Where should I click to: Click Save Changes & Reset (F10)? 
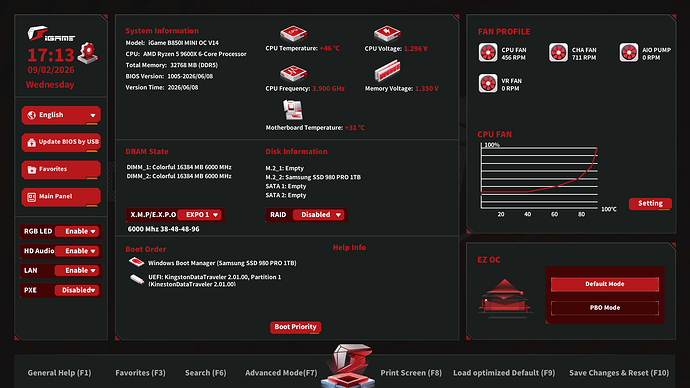[x=619, y=373]
